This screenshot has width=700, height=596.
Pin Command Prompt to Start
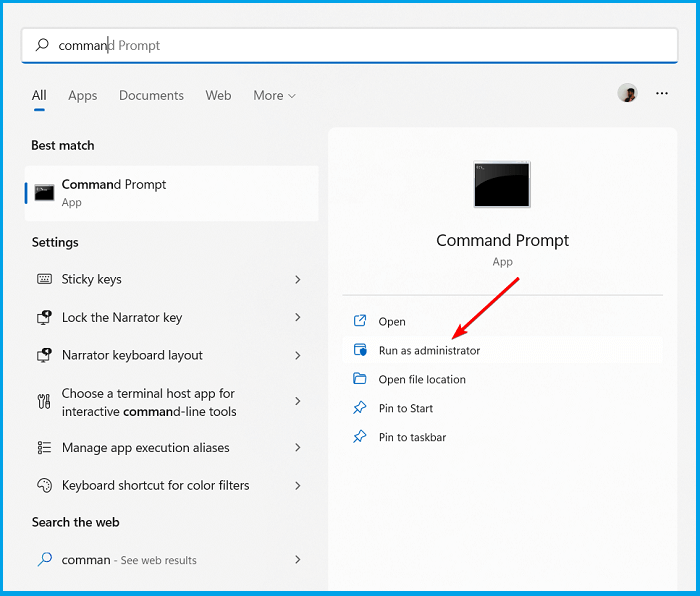405,408
